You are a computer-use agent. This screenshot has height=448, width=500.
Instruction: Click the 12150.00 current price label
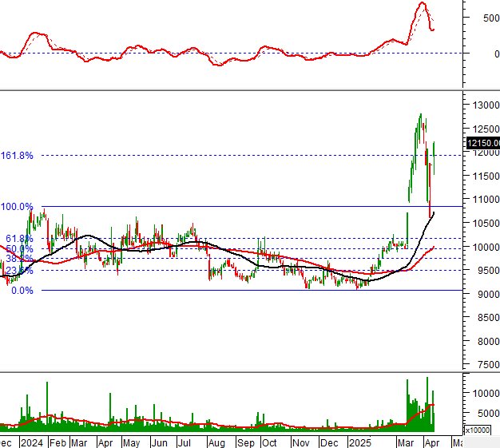(x=483, y=142)
